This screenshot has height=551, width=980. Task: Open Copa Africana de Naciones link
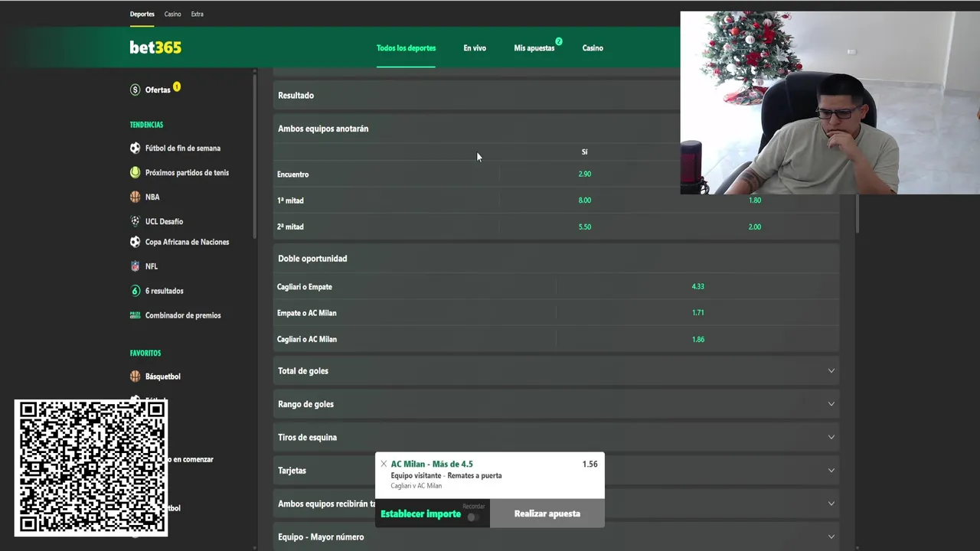tap(187, 242)
